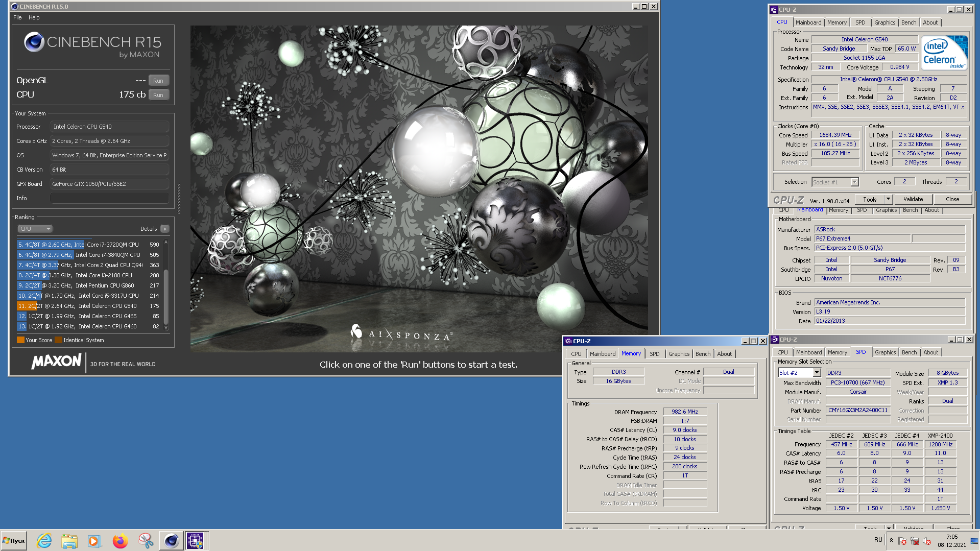Image resolution: width=980 pixels, height=551 pixels.
Task: Click the orange Your Score legend swatch
Action: (20, 340)
